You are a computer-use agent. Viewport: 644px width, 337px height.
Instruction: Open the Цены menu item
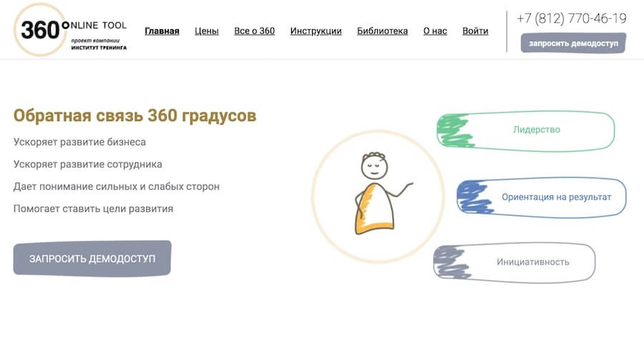(x=207, y=31)
